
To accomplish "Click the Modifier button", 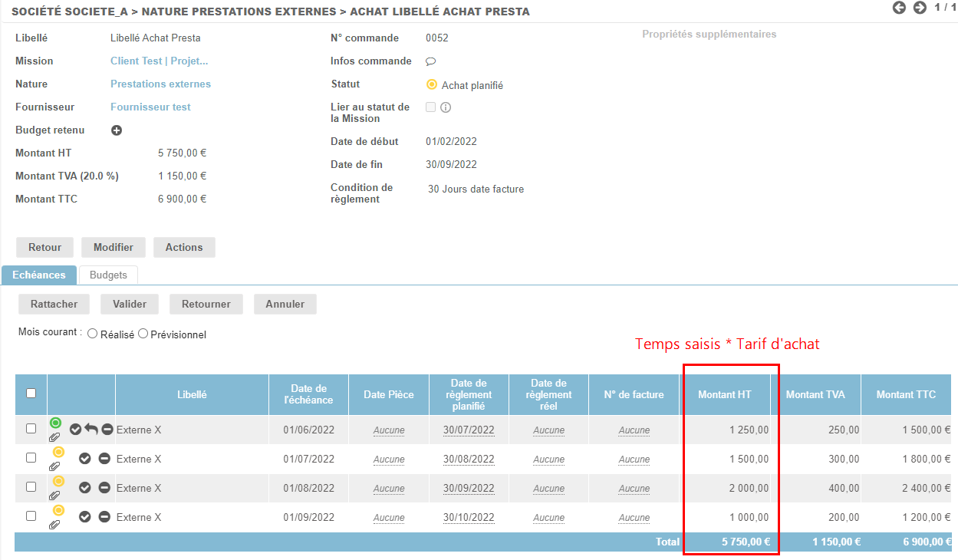I will click(x=114, y=247).
